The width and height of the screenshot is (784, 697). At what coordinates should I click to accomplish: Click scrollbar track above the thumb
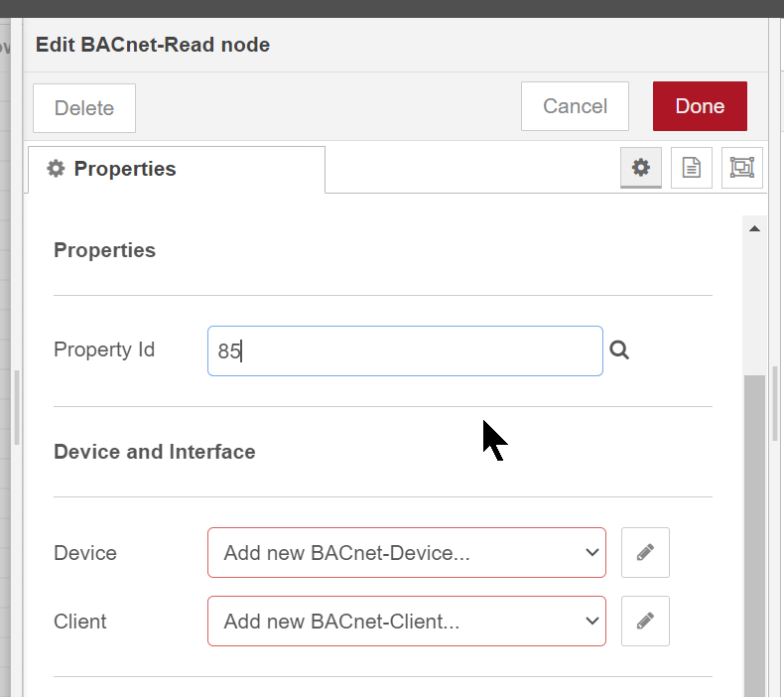pyautogui.click(x=754, y=305)
